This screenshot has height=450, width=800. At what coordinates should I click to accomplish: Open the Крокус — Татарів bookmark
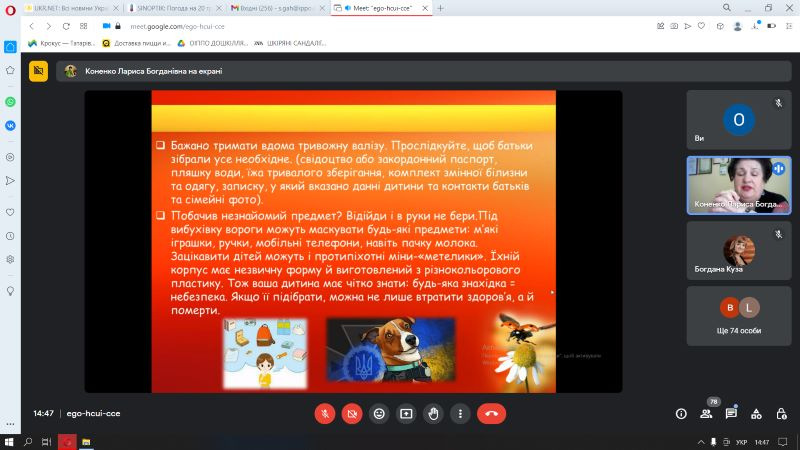(61, 43)
